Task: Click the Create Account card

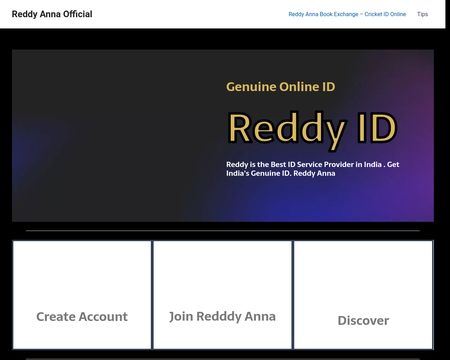Action: 82,295
